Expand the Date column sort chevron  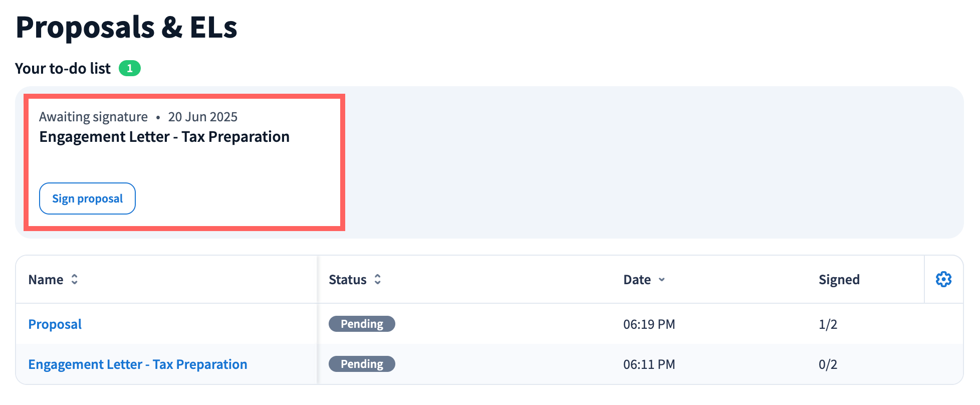(x=661, y=280)
